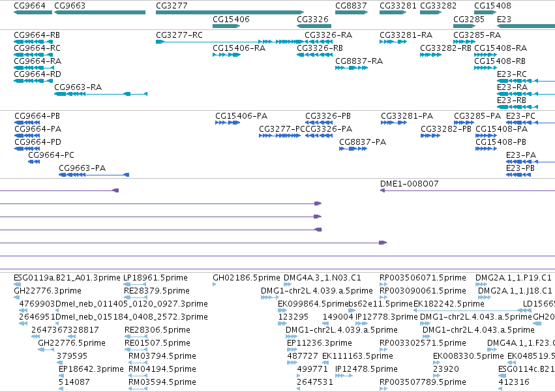Click protein CG9664-PB
The height and width of the screenshot is (392, 555).
pos(37,116)
